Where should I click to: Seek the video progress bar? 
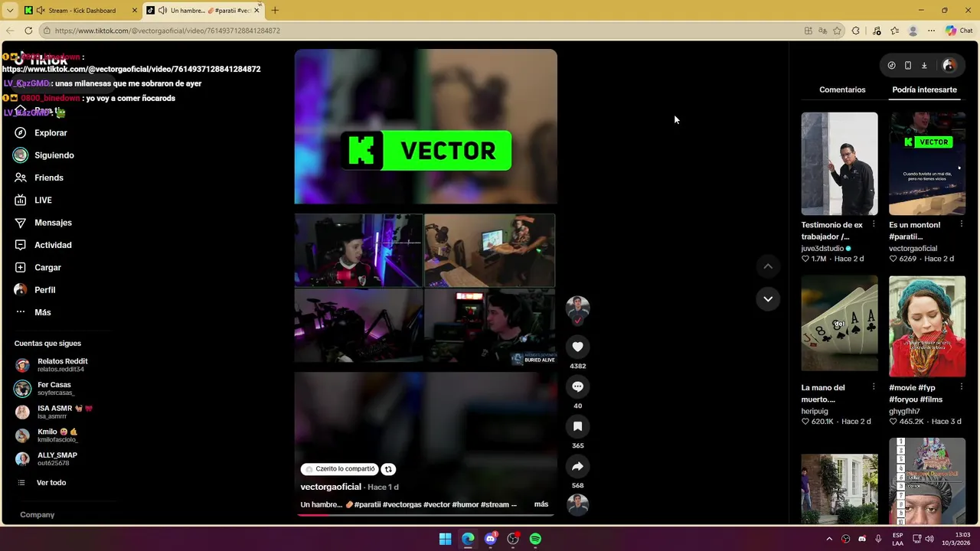[x=426, y=514]
